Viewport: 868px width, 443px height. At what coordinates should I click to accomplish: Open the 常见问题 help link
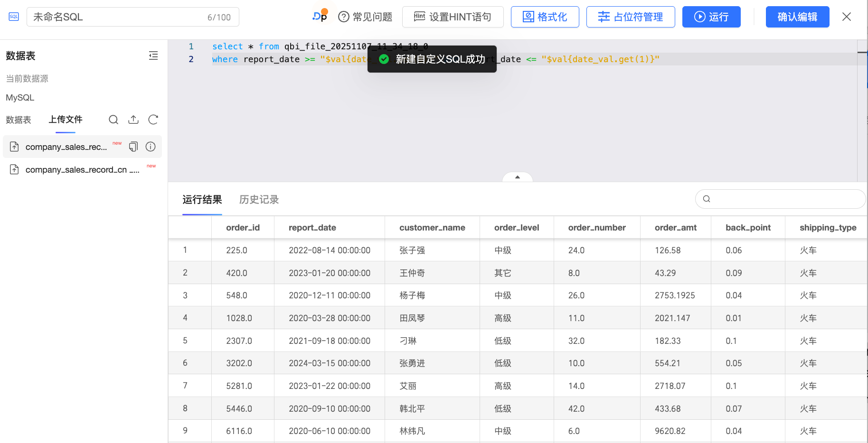coord(365,17)
